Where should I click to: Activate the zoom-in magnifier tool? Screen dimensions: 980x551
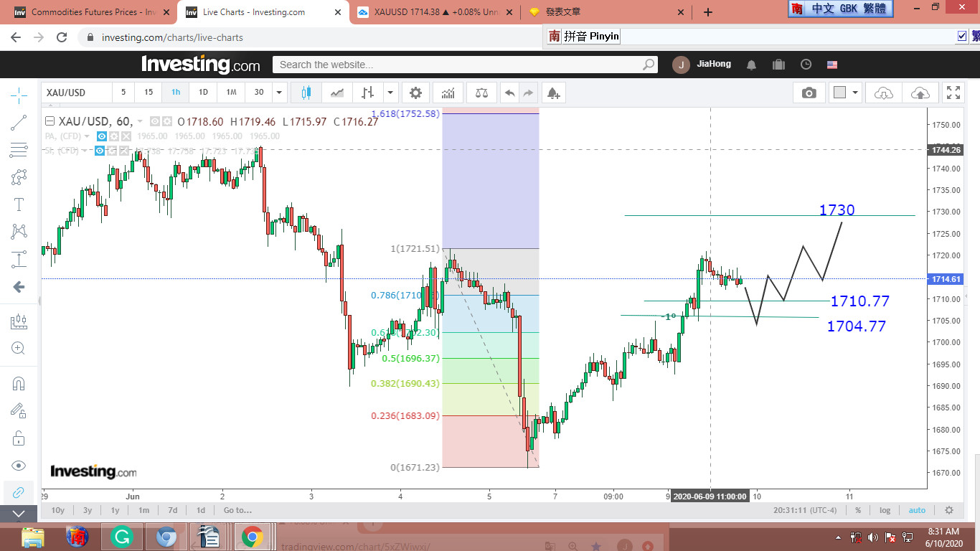pos(19,349)
